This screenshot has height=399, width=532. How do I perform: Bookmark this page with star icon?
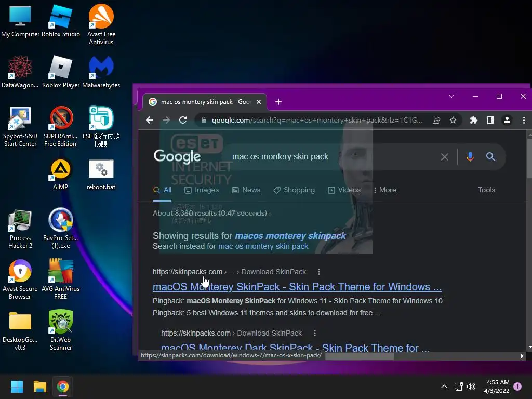(453, 120)
